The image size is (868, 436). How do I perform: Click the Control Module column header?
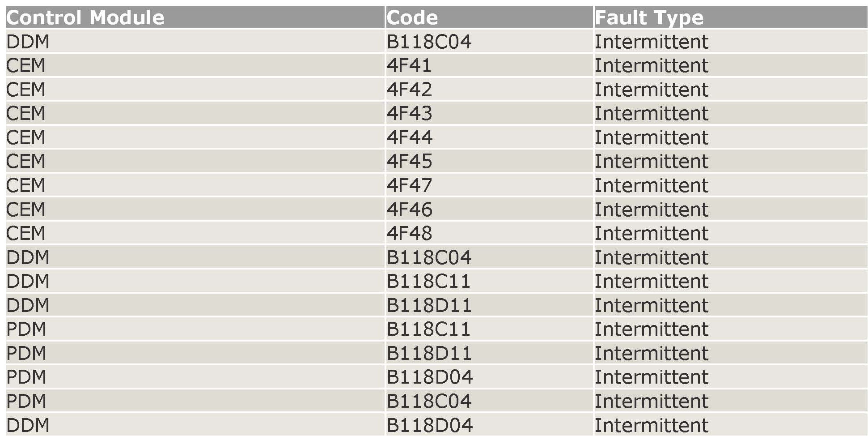pyautogui.click(x=85, y=18)
